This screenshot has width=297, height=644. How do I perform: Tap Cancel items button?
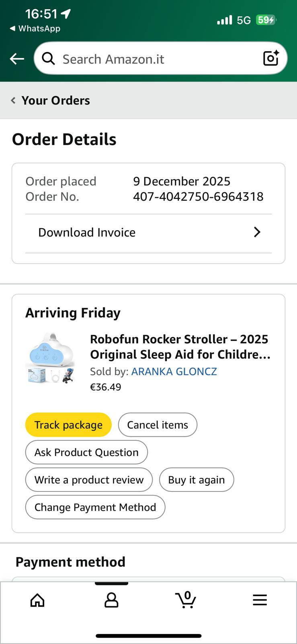pyautogui.click(x=158, y=425)
